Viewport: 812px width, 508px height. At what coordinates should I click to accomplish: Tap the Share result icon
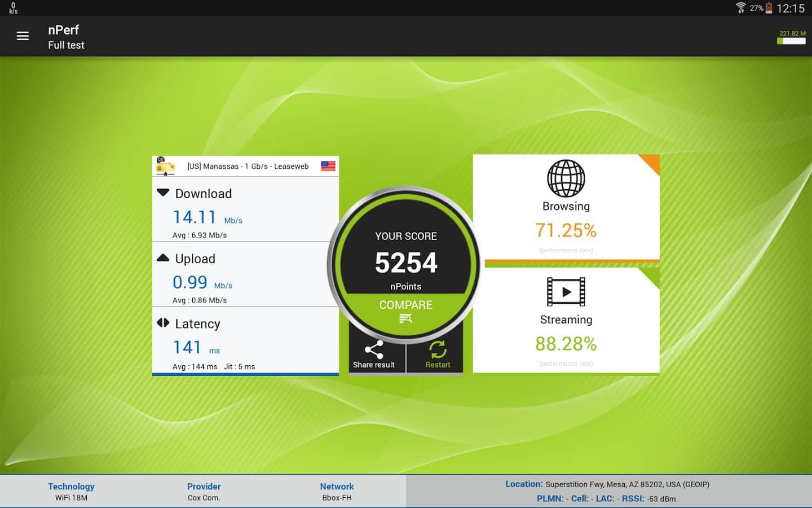(x=374, y=351)
